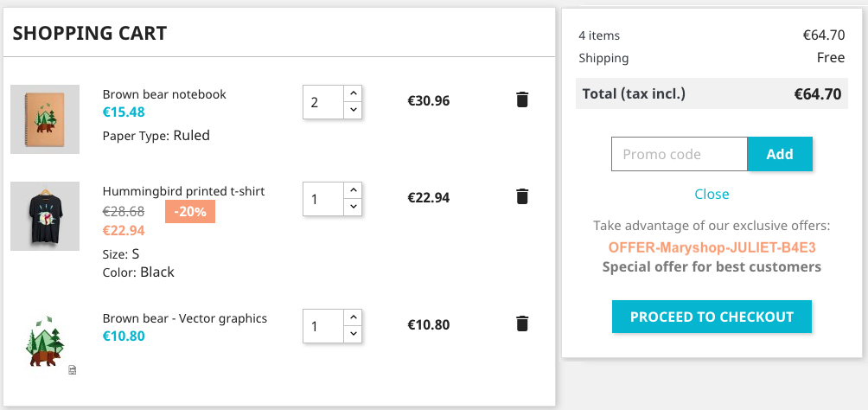Open the Brown bear notebook product link
The image size is (868, 410).
tap(164, 94)
